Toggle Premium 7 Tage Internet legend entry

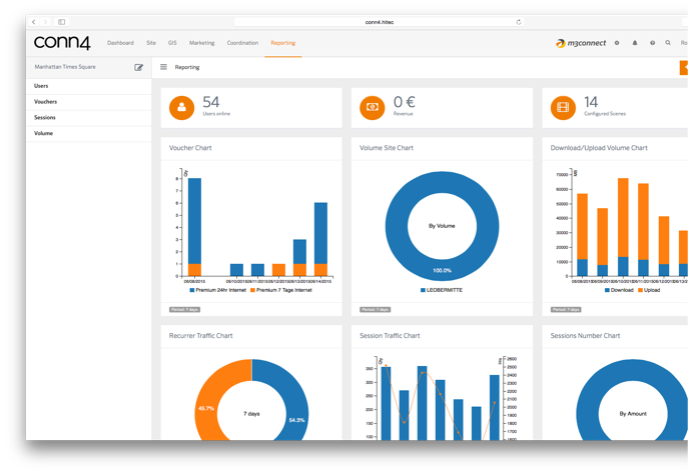(281, 290)
